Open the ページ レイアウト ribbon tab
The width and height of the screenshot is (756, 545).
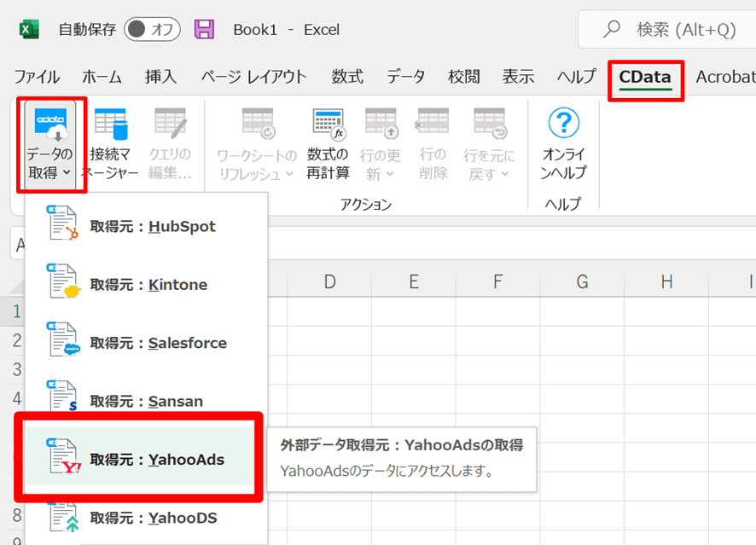click(x=254, y=77)
